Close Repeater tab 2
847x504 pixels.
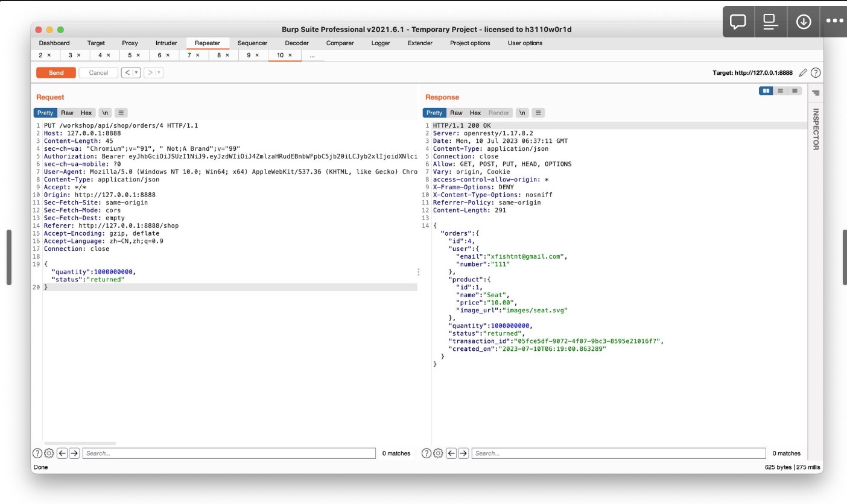pos(49,55)
